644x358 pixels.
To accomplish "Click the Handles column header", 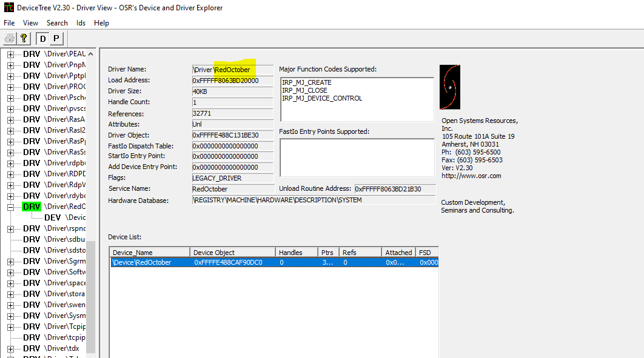I will 297,253.
